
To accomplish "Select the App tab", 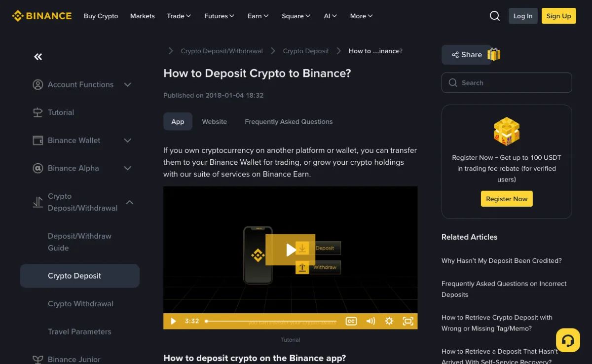I will click(x=178, y=121).
